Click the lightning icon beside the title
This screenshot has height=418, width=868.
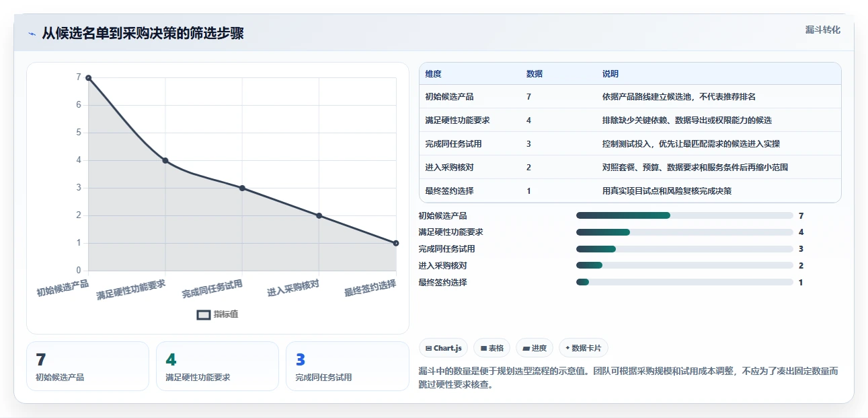pos(32,34)
